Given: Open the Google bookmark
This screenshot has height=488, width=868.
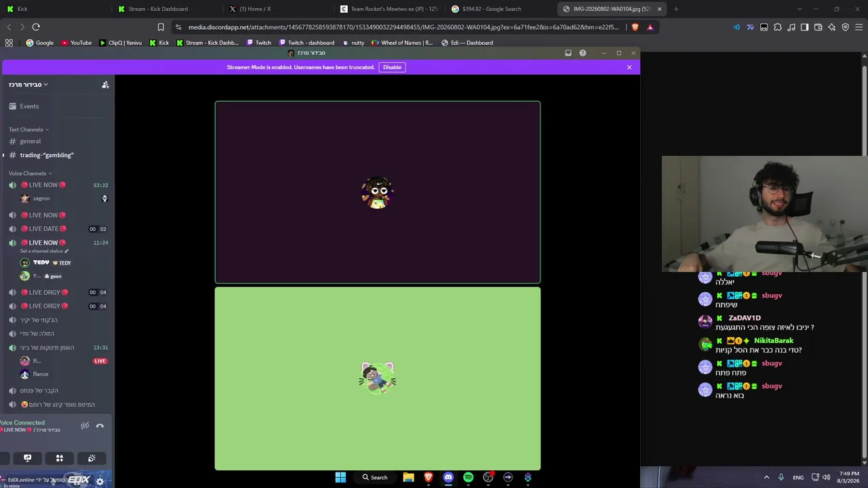Looking at the screenshot, I should 40,43.
